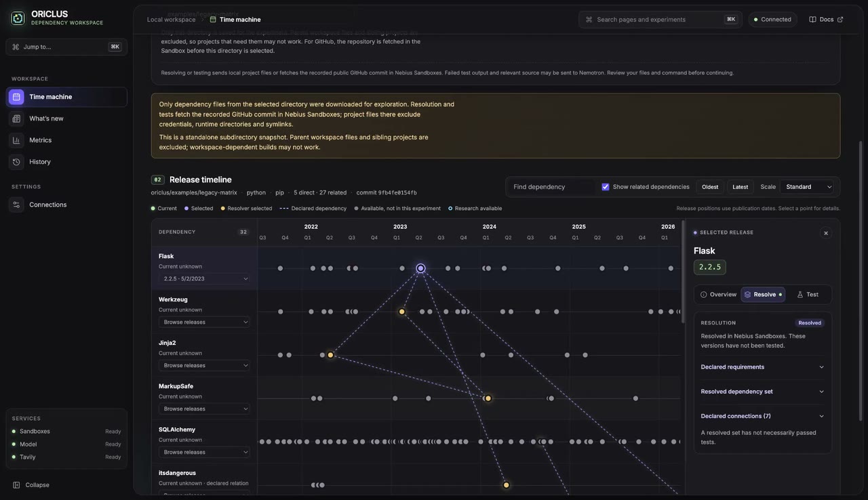Toggle Show related dependencies checkbox
This screenshot has height=500, width=868.
[606, 187]
